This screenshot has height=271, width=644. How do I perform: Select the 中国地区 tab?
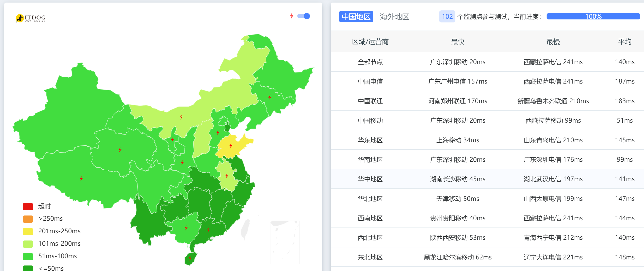(356, 16)
